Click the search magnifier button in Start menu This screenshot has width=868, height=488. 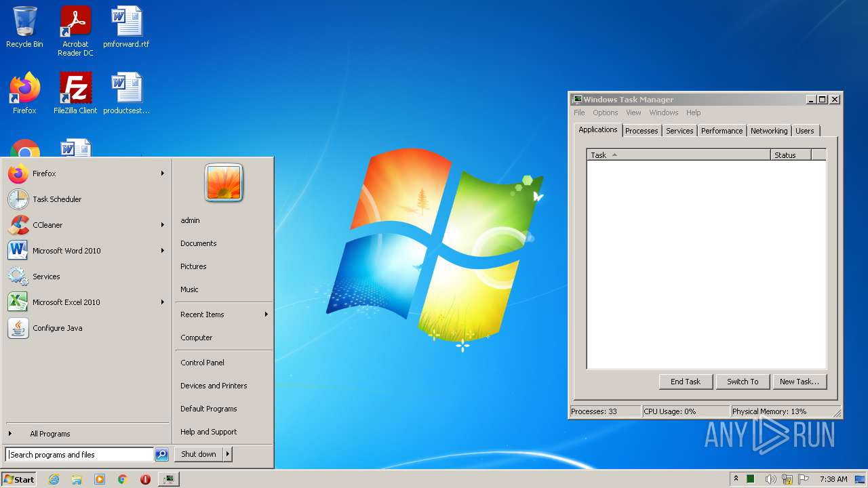tap(161, 455)
